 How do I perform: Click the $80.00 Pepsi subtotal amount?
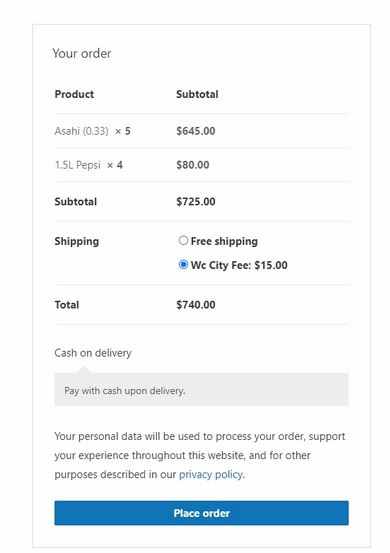(x=193, y=165)
